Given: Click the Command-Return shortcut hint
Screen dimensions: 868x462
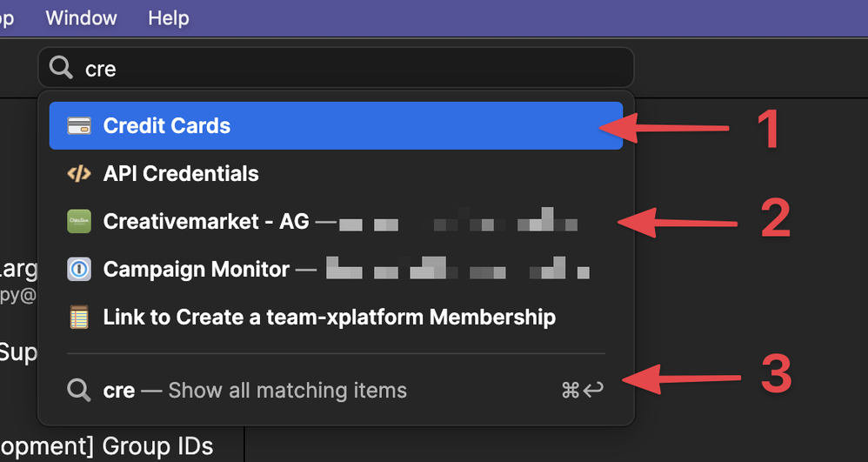Looking at the screenshot, I should pos(582,390).
